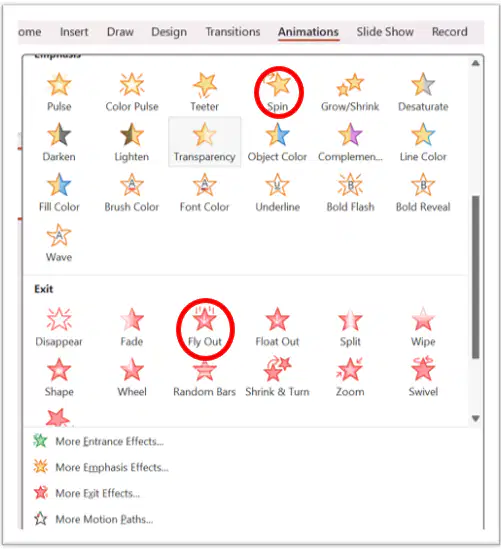Image resolution: width=501 pixels, height=549 pixels.
Task: Apply the Spin emphasis animation
Action: tap(278, 92)
